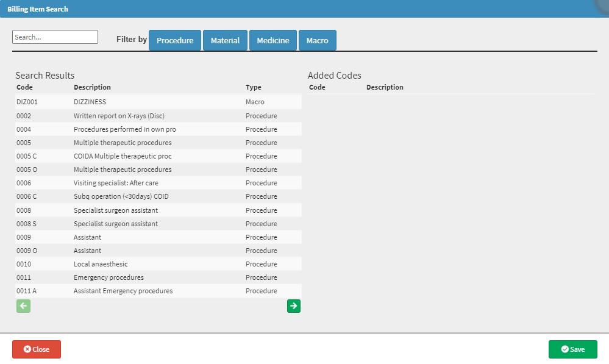Go to next page of search results

click(x=294, y=306)
